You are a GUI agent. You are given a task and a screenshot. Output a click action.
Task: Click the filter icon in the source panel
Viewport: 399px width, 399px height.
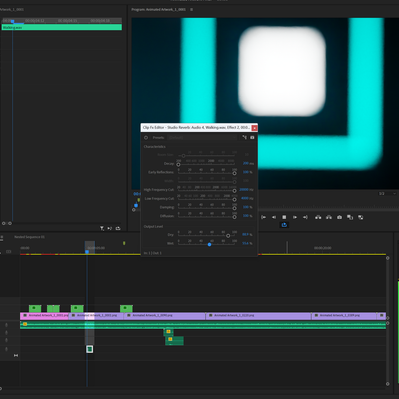[102, 228]
